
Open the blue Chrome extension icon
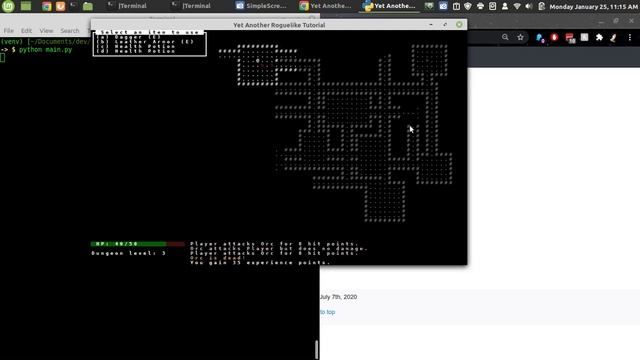[540, 38]
